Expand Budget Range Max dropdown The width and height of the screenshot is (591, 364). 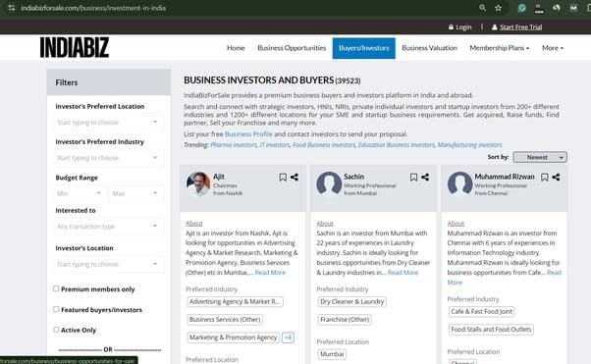(x=136, y=193)
